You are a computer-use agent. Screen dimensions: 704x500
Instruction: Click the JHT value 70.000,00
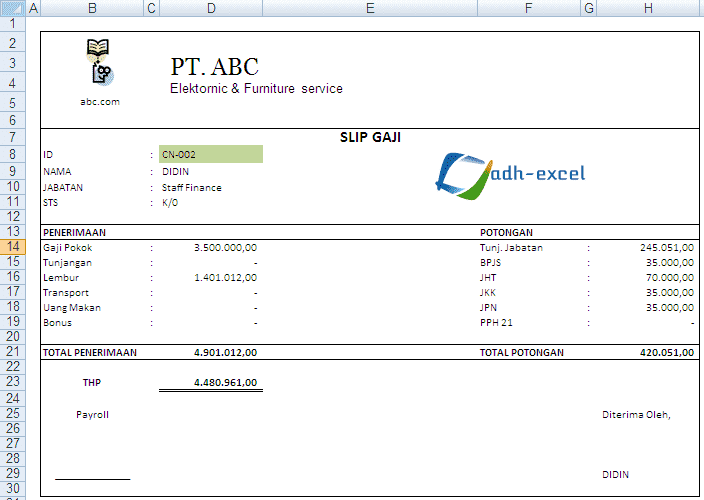(x=670, y=277)
